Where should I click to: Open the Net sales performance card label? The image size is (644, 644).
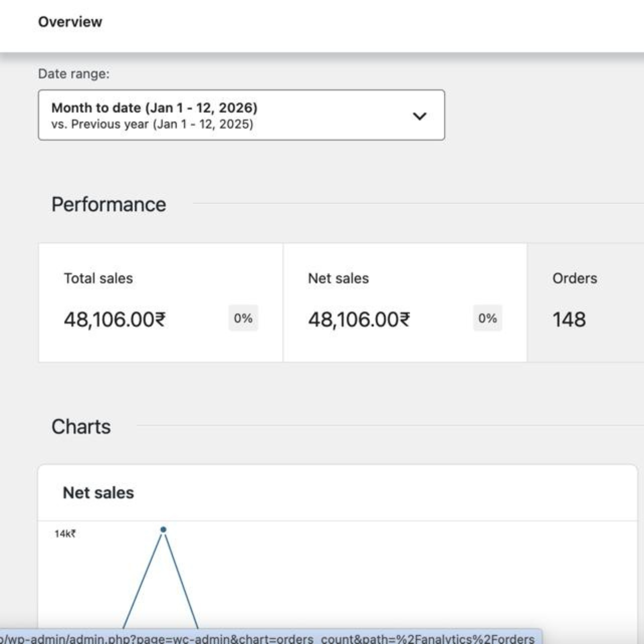pos(338,278)
